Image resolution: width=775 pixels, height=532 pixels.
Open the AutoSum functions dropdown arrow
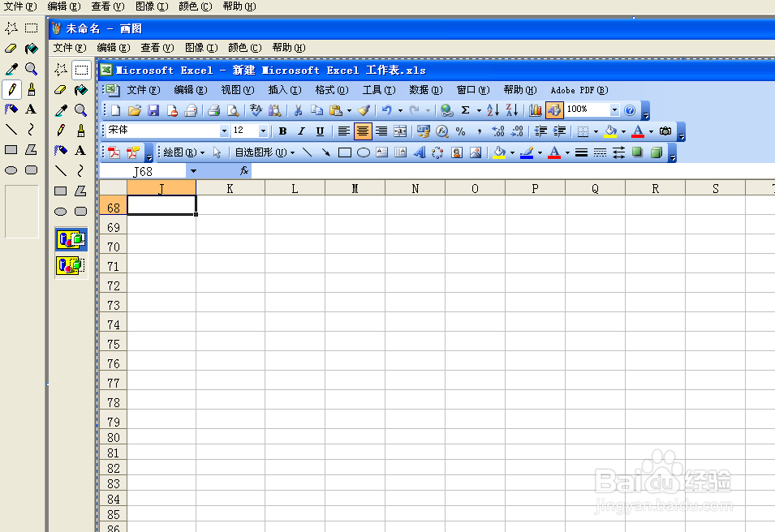[x=479, y=110]
